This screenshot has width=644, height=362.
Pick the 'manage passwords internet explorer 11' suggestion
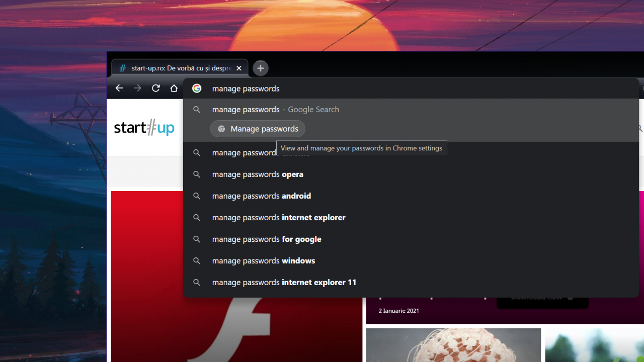284,282
